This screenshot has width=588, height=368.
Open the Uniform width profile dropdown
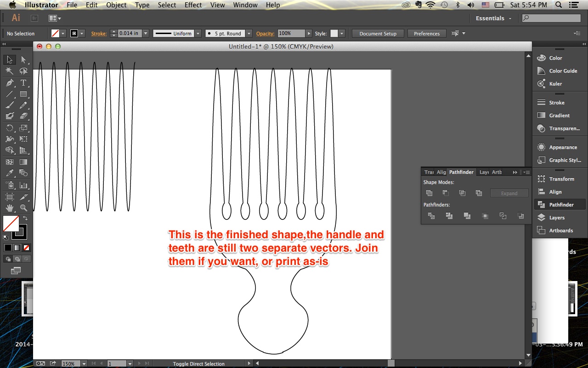coord(198,33)
